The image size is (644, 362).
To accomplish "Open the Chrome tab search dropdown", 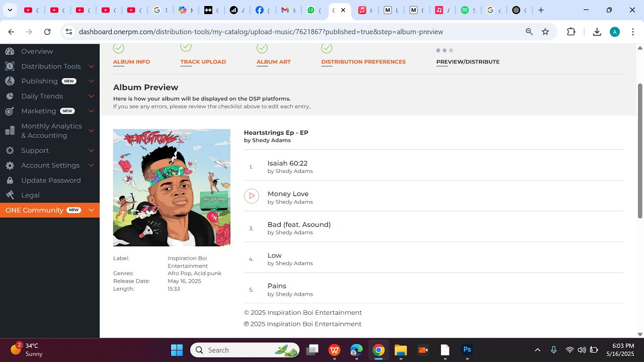I will click(10, 10).
